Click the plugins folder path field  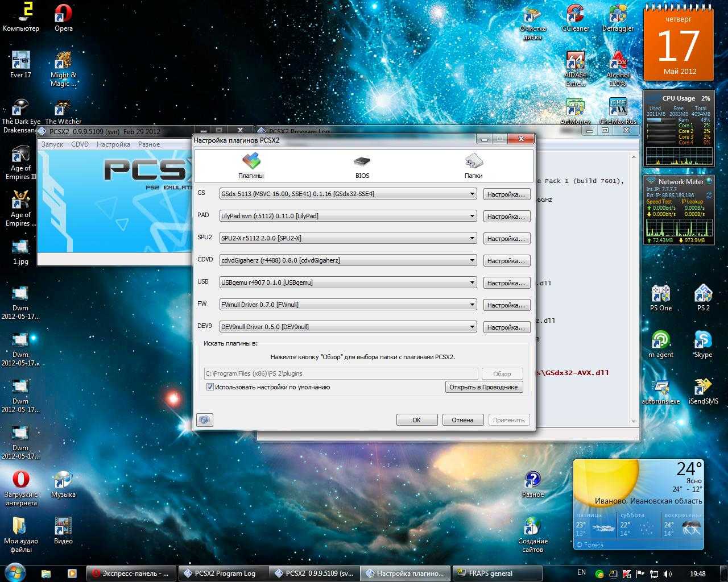tap(341, 373)
